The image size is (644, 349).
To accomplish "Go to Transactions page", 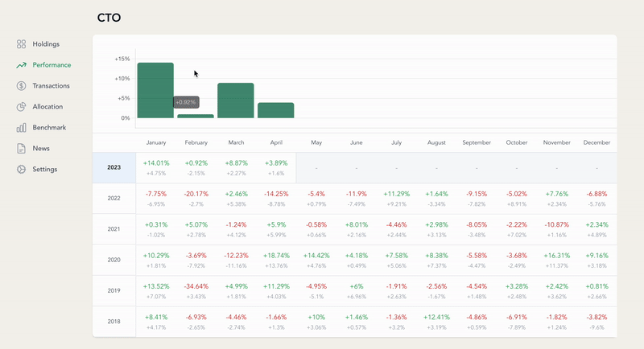I will click(x=51, y=86).
